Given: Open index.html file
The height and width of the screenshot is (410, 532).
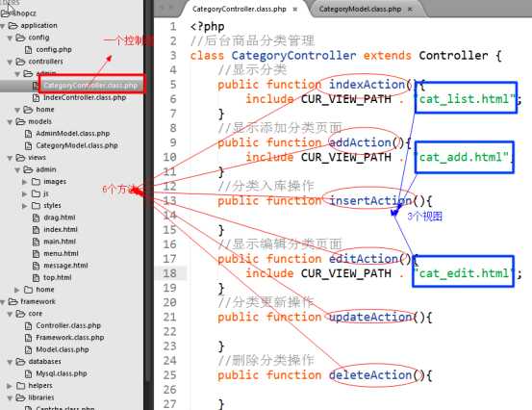Looking at the screenshot, I should click(61, 230).
